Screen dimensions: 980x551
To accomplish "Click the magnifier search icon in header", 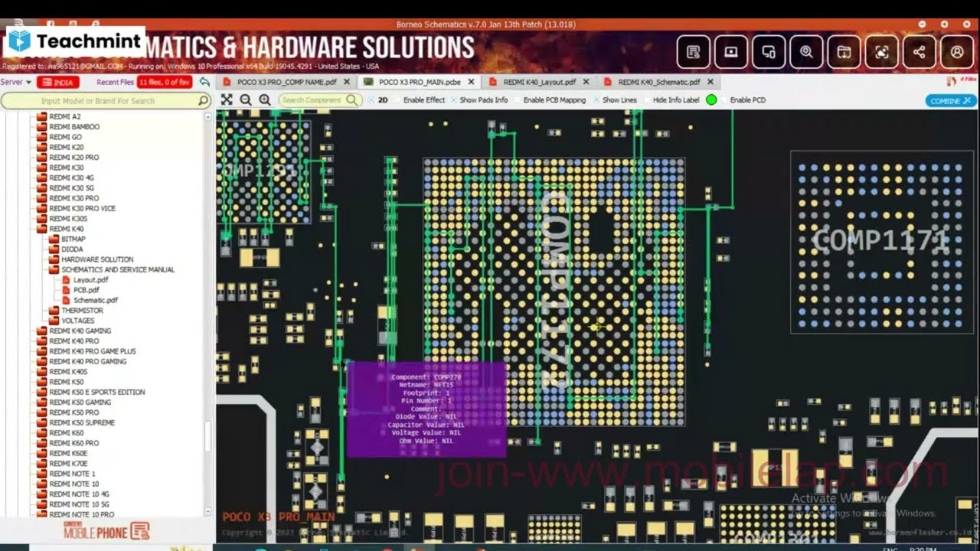I will coord(806,52).
